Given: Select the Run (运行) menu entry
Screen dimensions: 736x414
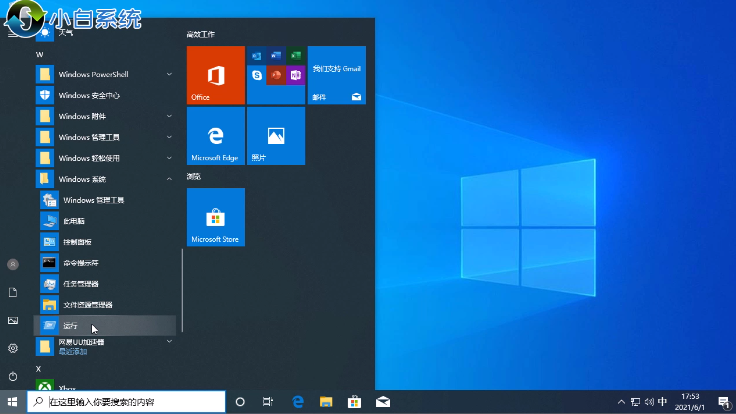Looking at the screenshot, I should pyautogui.click(x=70, y=326).
